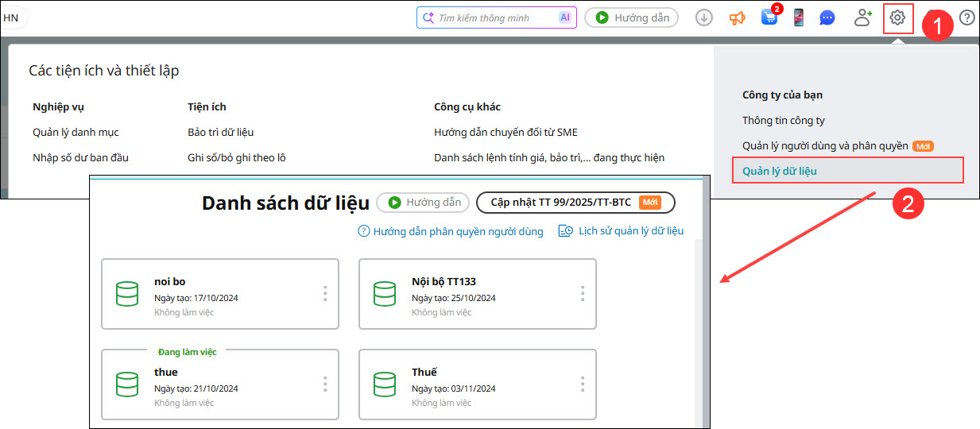Open the blue chat messages icon

point(827,17)
